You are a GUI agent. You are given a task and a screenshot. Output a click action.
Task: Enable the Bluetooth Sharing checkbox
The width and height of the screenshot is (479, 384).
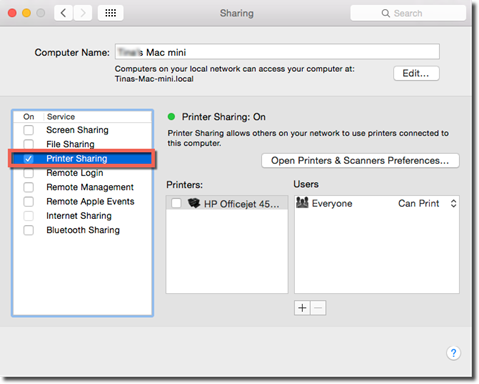click(x=29, y=230)
